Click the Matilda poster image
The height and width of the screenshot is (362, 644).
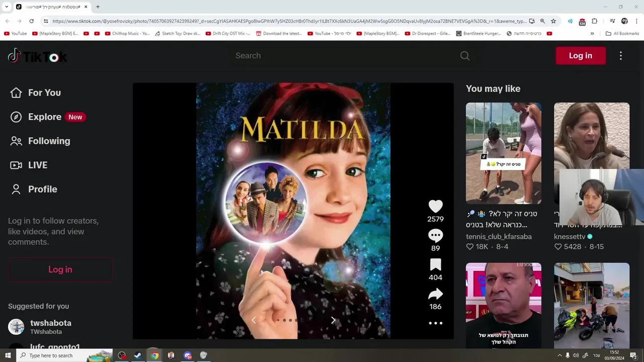pos(293,211)
